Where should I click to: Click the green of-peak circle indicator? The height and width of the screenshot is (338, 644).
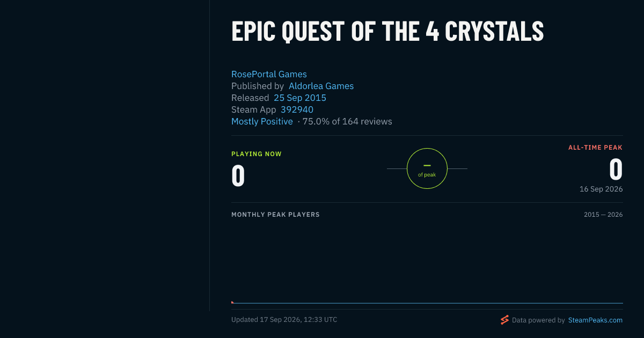[427, 168]
